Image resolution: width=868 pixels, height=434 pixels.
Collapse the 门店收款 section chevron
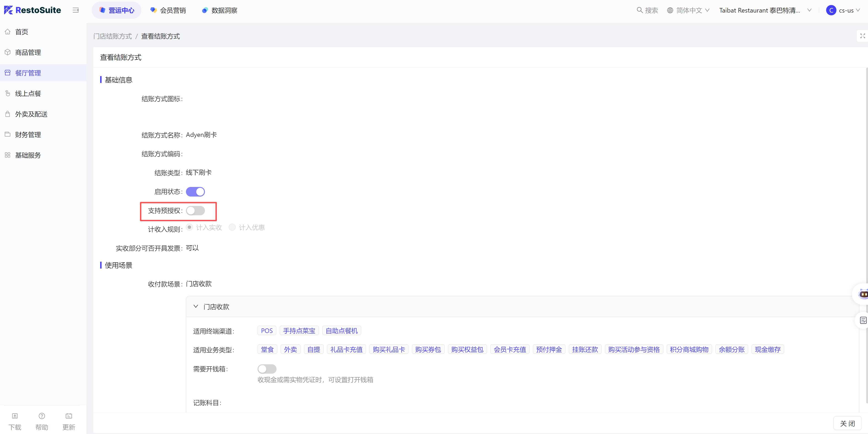196,306
